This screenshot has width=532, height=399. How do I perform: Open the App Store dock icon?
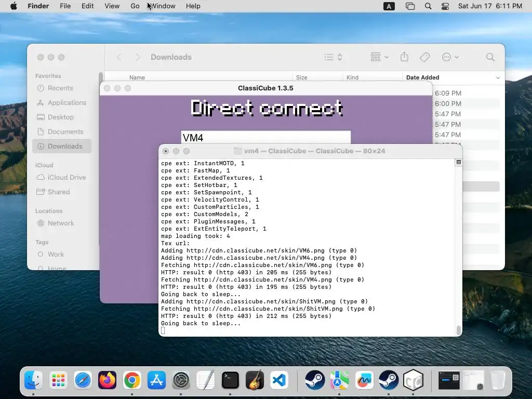[156, 380]
